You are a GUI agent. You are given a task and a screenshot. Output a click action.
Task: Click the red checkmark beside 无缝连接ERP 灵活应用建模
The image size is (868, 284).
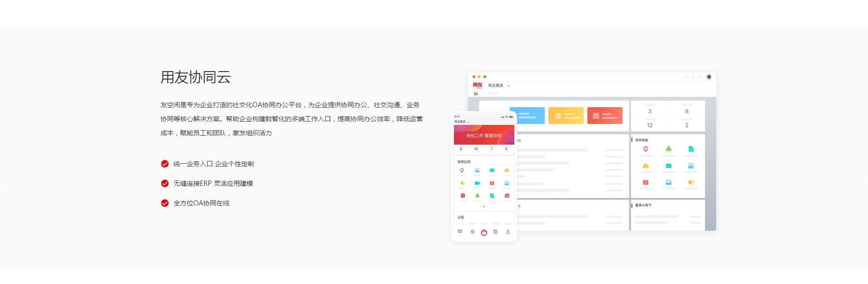coord(165,183)
